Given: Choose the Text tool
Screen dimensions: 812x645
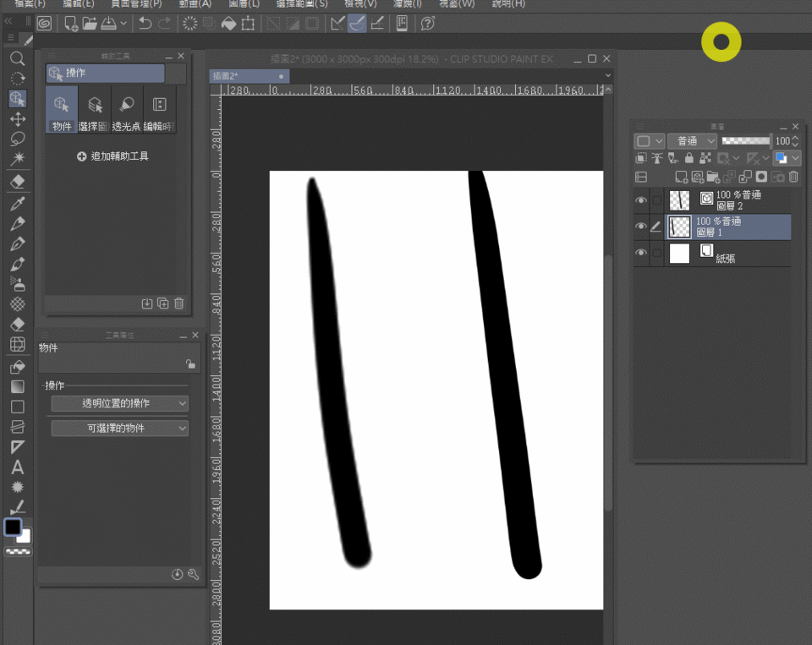Looking at the screenshot, I should [17, 467].
